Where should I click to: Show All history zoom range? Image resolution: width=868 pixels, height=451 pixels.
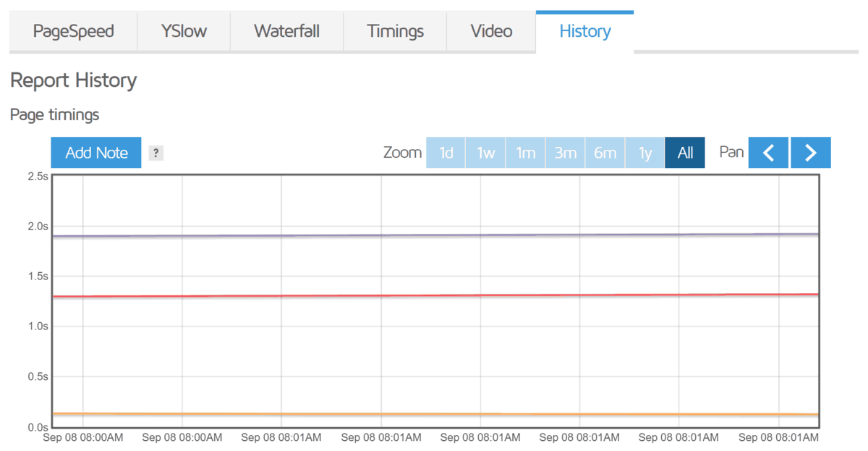pos(685,153)
